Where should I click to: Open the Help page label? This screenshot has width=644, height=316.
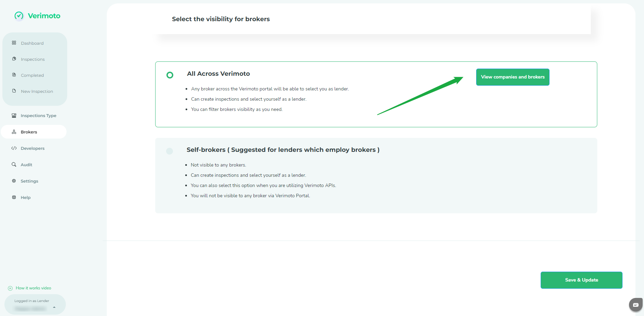tap(26, 198)
